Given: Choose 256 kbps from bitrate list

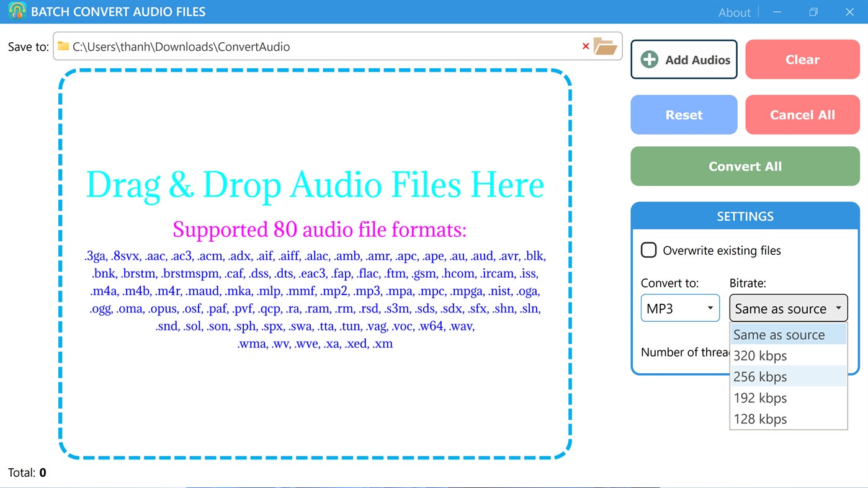Looking at the screenshot, I should click(x=789, y=377).
